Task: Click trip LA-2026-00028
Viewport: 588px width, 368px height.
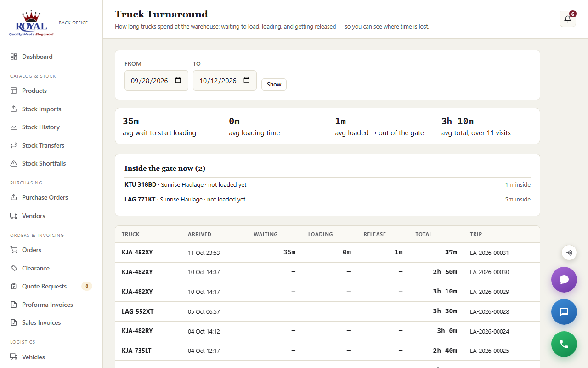Action: [x=489, y=311]
